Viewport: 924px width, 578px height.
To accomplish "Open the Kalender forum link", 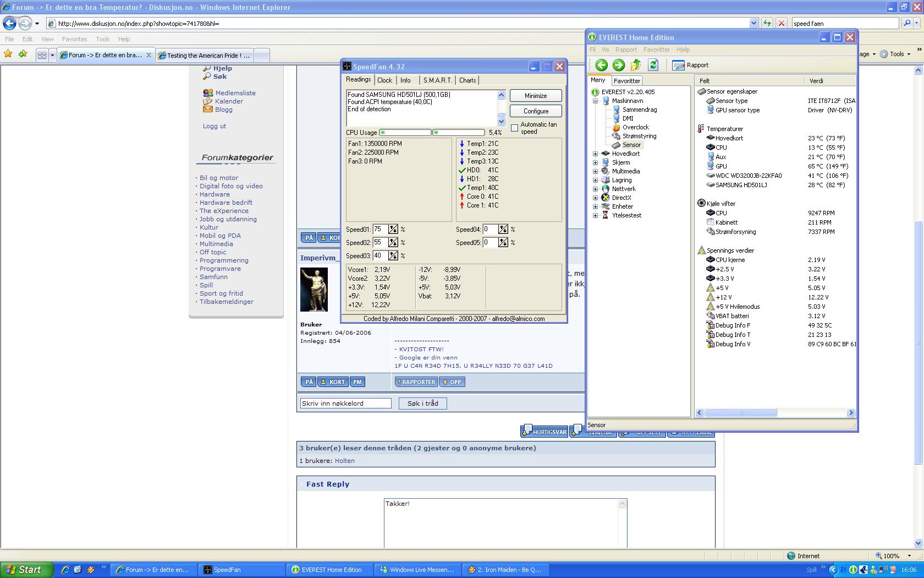I will [x=229, y=101].
